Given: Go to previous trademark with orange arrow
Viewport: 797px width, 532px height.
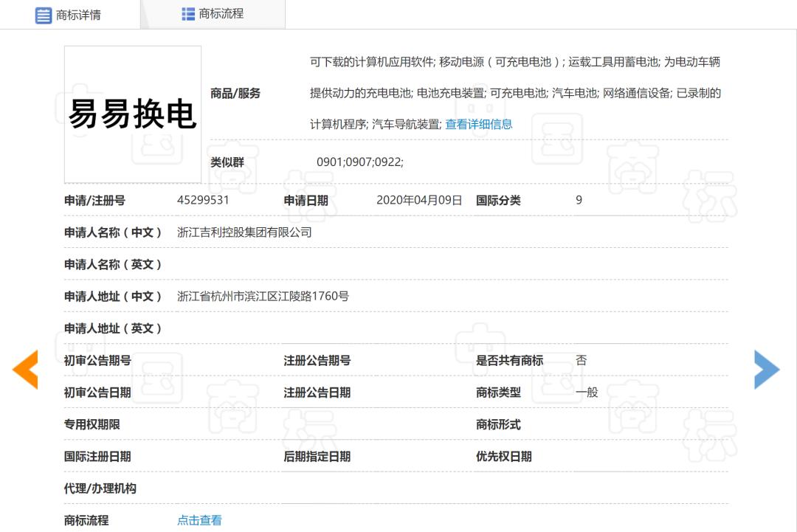Looking at the screenshot, I should coord(25,370).
